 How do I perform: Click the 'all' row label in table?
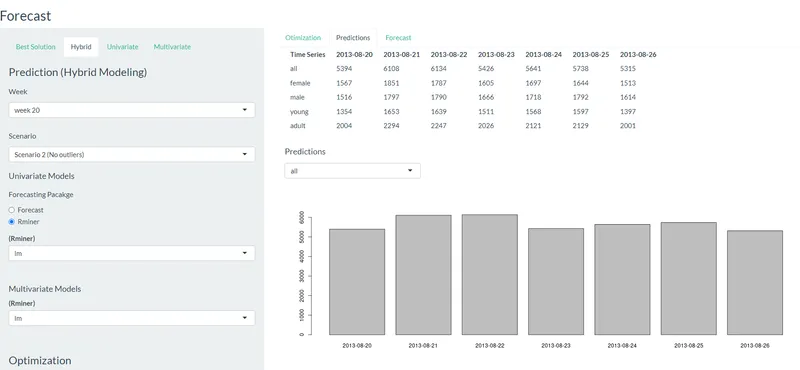[293, 69]
